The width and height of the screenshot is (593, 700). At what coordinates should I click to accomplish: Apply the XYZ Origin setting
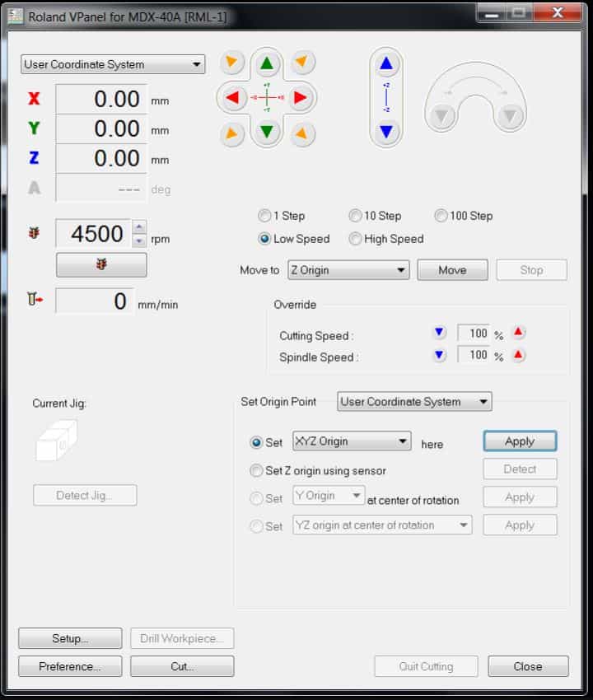tap(520, 441)
